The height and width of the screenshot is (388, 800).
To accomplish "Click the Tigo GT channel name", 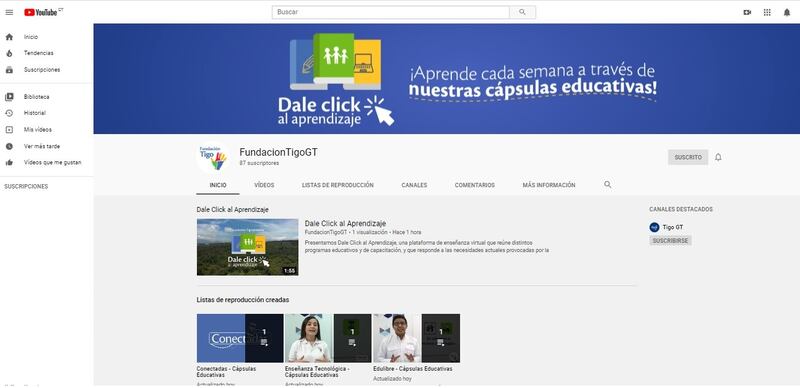I will click(673, 227).
